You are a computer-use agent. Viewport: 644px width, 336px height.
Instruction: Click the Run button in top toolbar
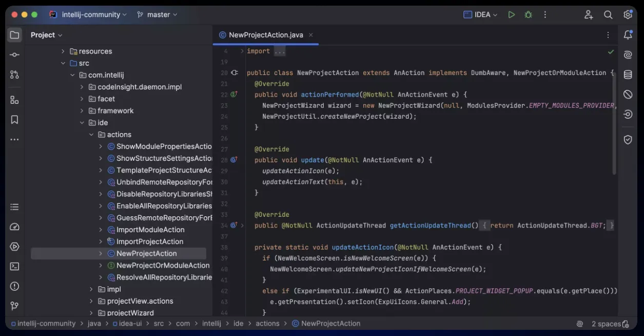tap(511, 15)
